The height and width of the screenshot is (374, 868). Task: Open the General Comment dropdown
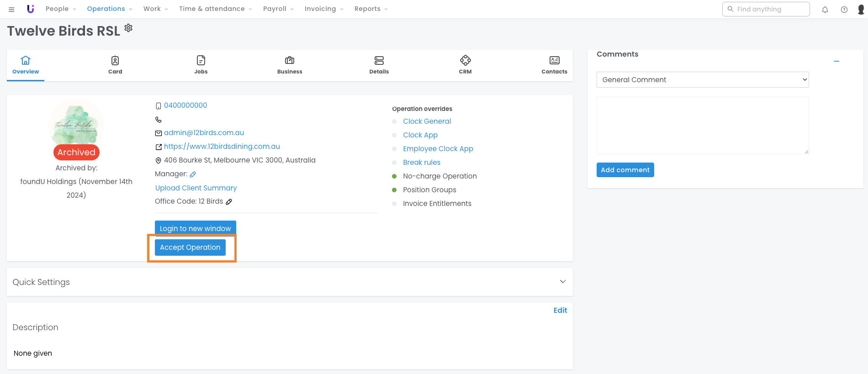[702, 79]
